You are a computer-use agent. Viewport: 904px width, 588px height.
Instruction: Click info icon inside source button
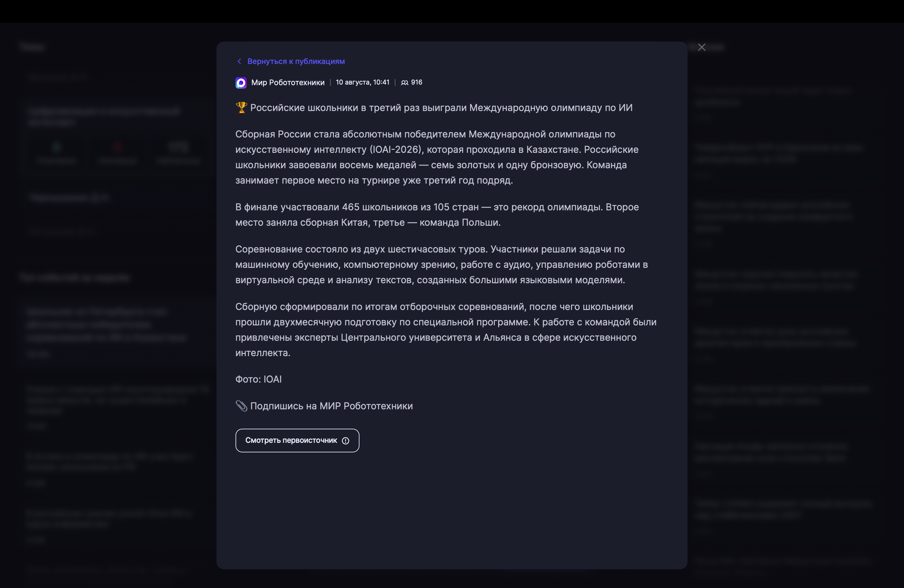345,441
